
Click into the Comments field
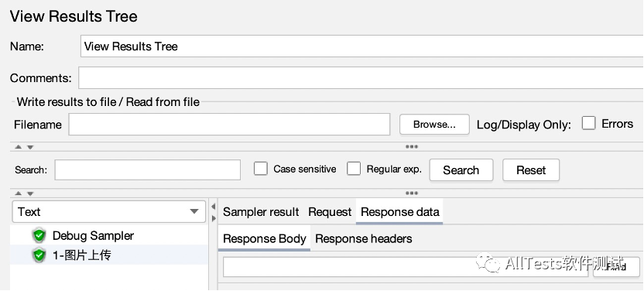(x=361, y=77)
